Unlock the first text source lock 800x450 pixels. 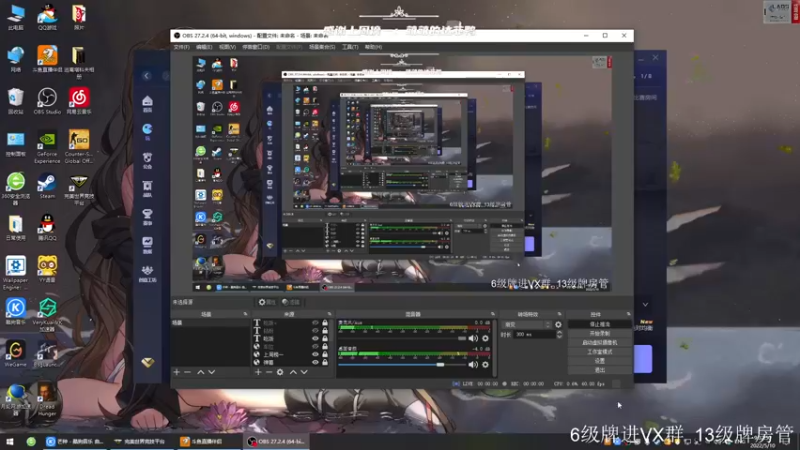click(325, 323)
